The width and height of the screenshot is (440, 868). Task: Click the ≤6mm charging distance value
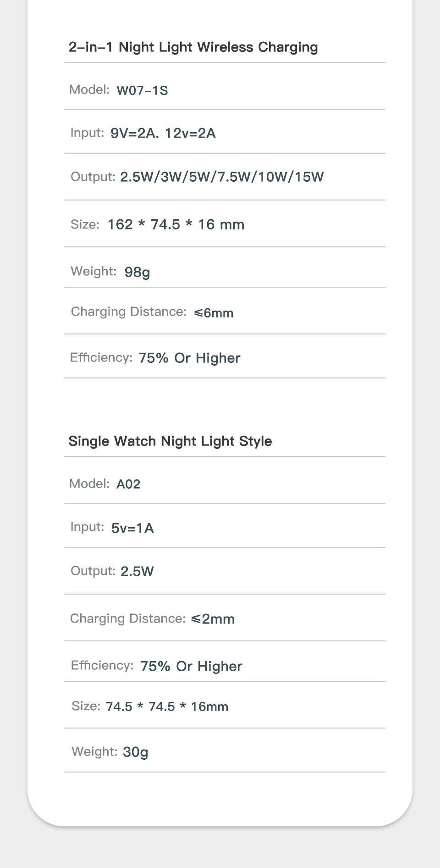[x=214, y=313]
